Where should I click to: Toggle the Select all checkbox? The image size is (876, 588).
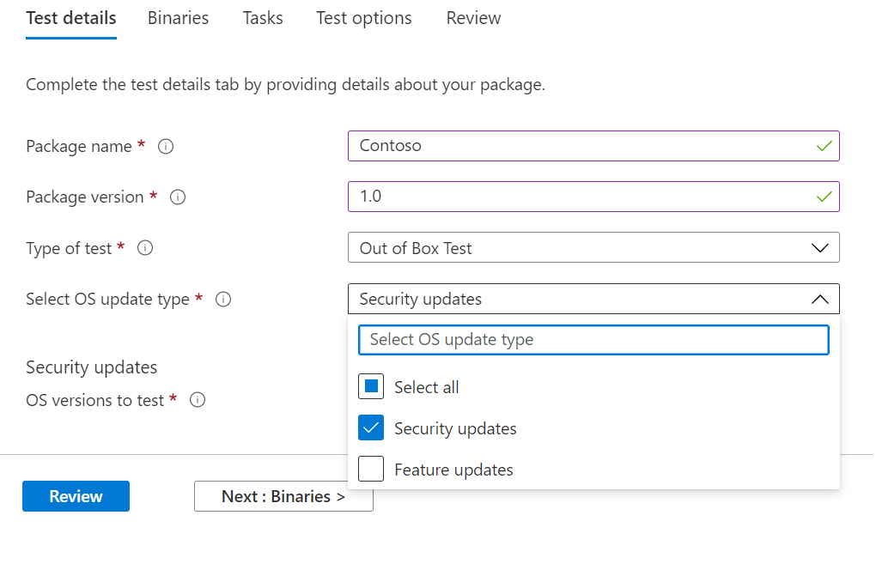click(371, 387)
